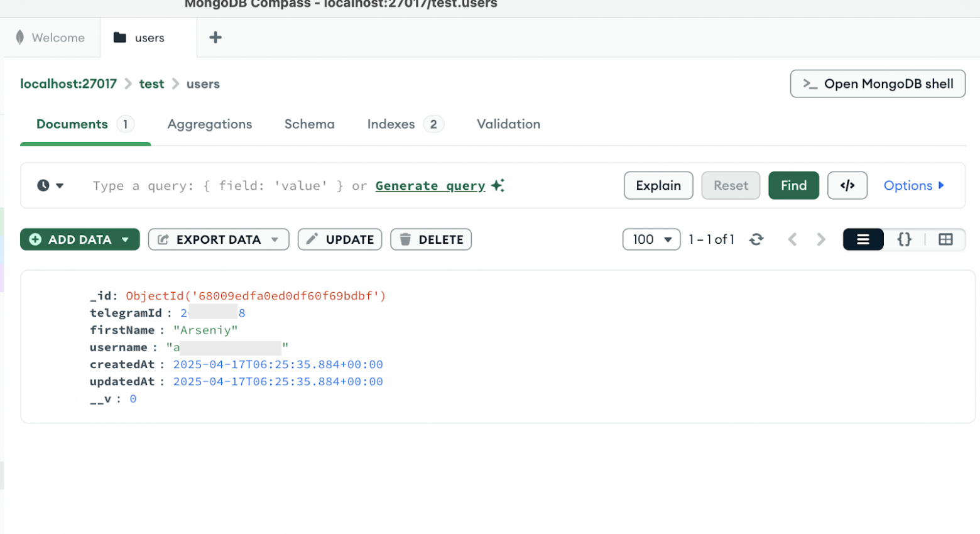This screenshot has width=980, height=534.
Task: View the Schema tab
Action: click(310, 124)
